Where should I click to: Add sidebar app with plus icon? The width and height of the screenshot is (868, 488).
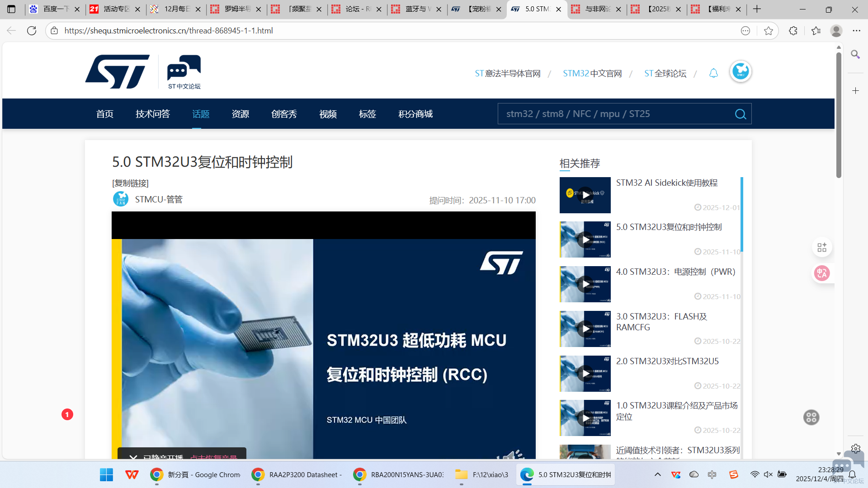point(855,91)
